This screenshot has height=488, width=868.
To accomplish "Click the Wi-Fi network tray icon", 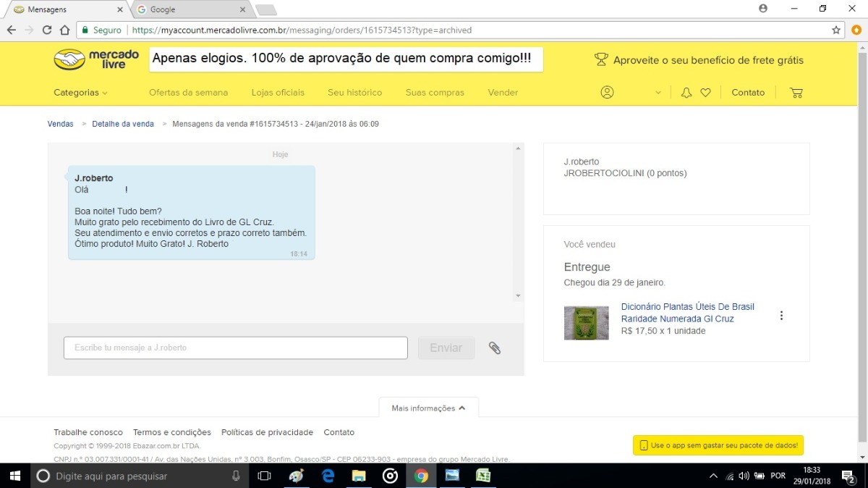I will tap(729, 476).
